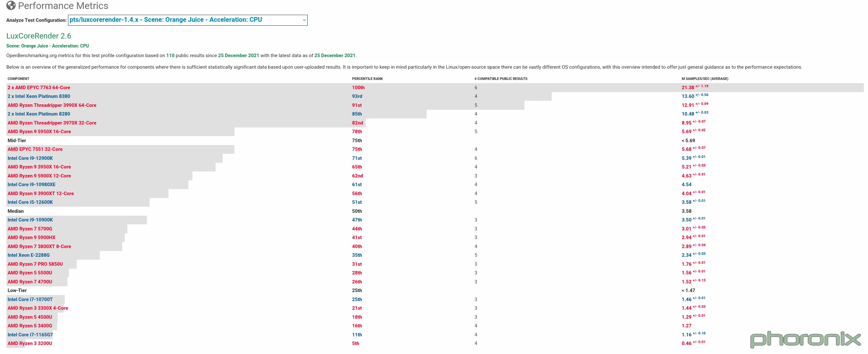Open the 2 x Intel Xeon Platinum 8380 link

pos(39,96)
